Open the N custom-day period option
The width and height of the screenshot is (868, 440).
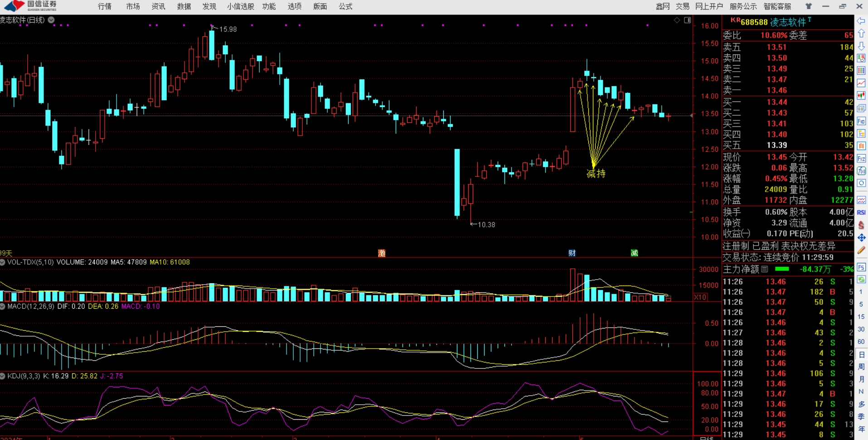pyautogui.click(x=861, y=392)
